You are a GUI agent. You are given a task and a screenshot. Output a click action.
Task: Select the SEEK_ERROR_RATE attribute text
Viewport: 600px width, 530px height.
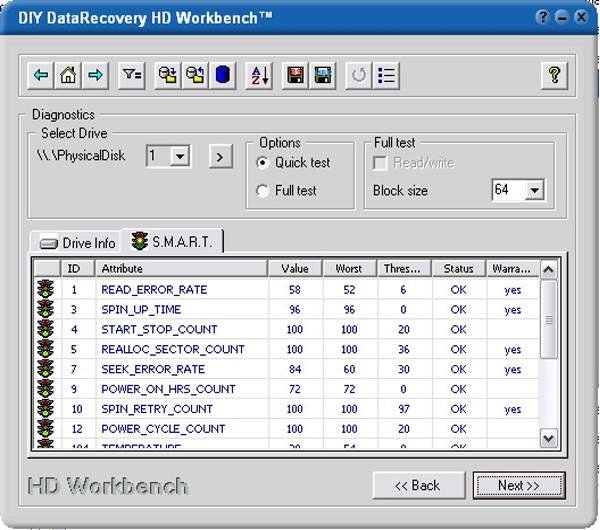pyautogui.click(x=153, y=369)
